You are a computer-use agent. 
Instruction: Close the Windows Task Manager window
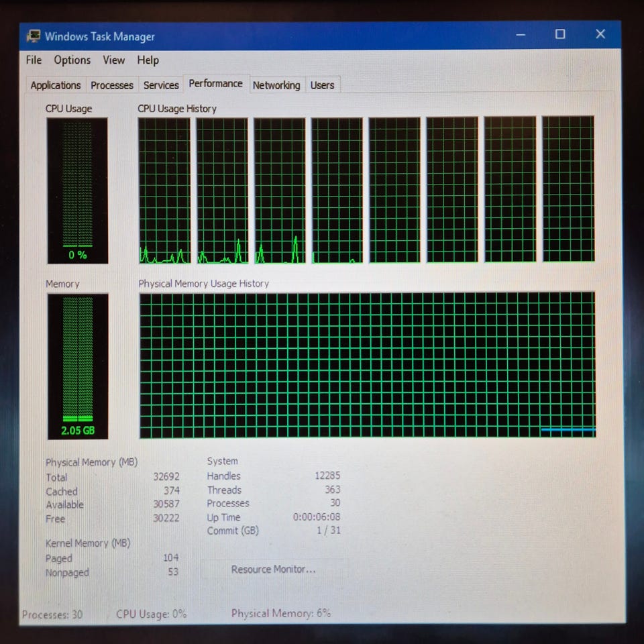(x=600, y=34)
